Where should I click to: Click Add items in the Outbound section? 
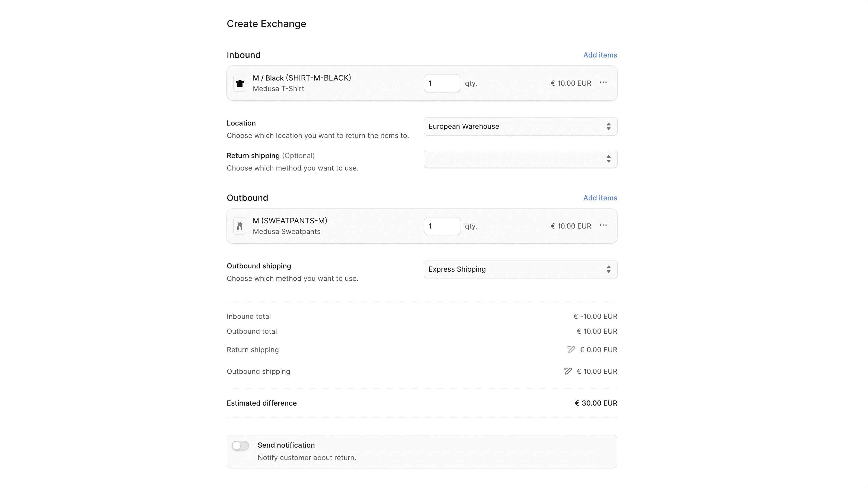pyautogui.click(x=600, y=198)
